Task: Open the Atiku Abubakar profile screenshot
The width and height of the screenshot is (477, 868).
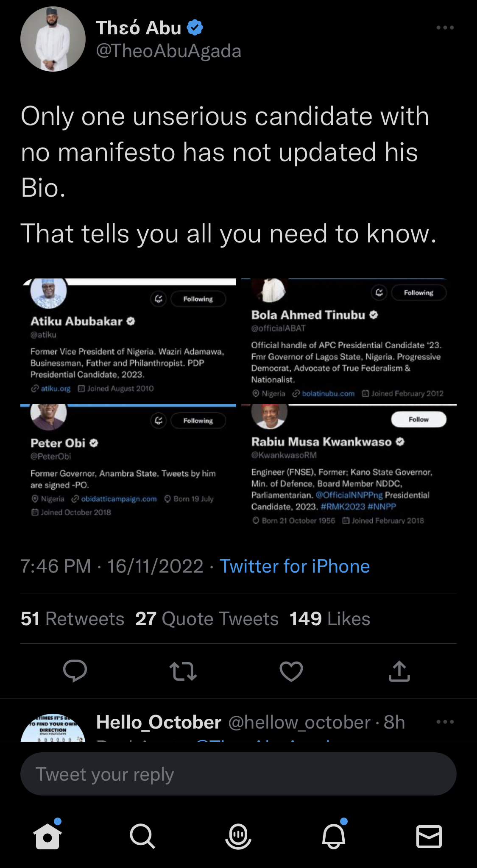Action: pos(128,341)
